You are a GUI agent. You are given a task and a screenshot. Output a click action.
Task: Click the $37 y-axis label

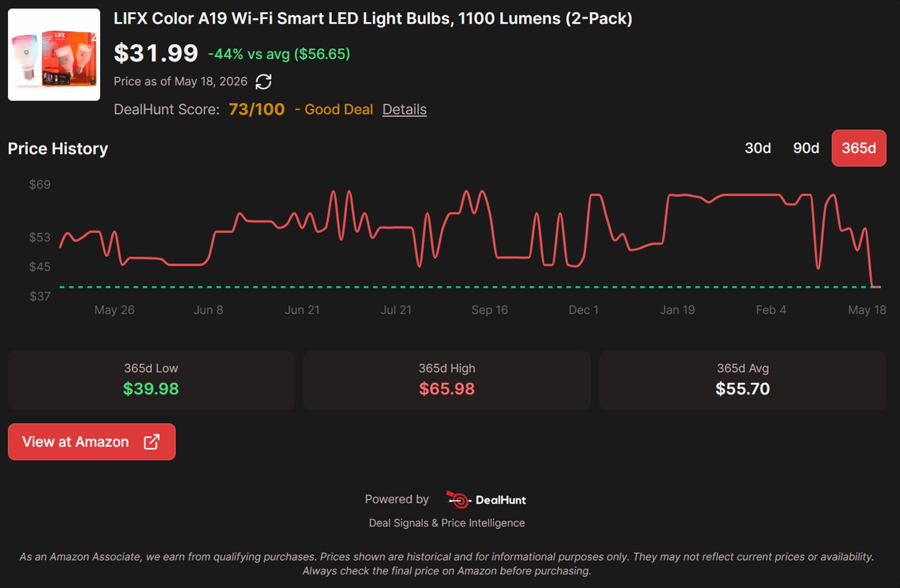tap(40, 296)
